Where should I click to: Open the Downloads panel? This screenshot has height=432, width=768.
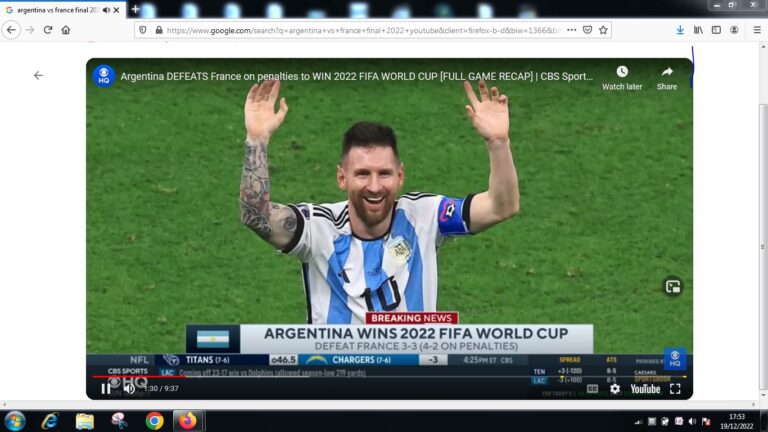(680, 30)
